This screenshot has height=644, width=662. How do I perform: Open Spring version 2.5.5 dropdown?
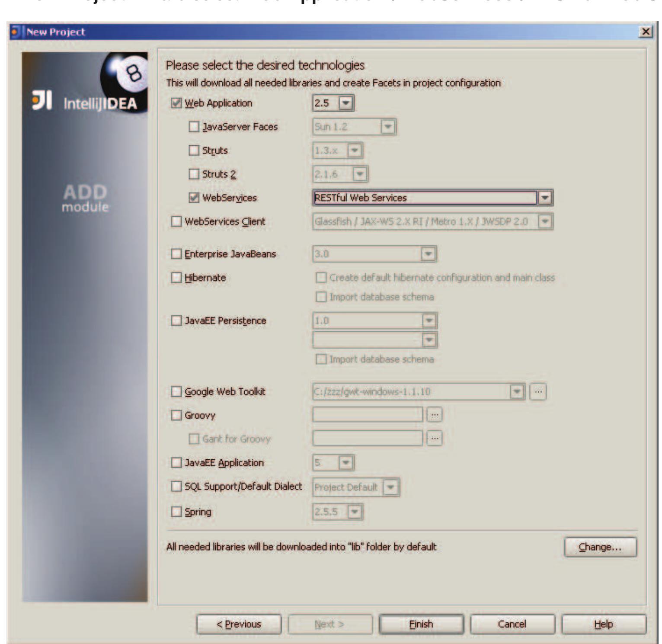coord(355,512)
